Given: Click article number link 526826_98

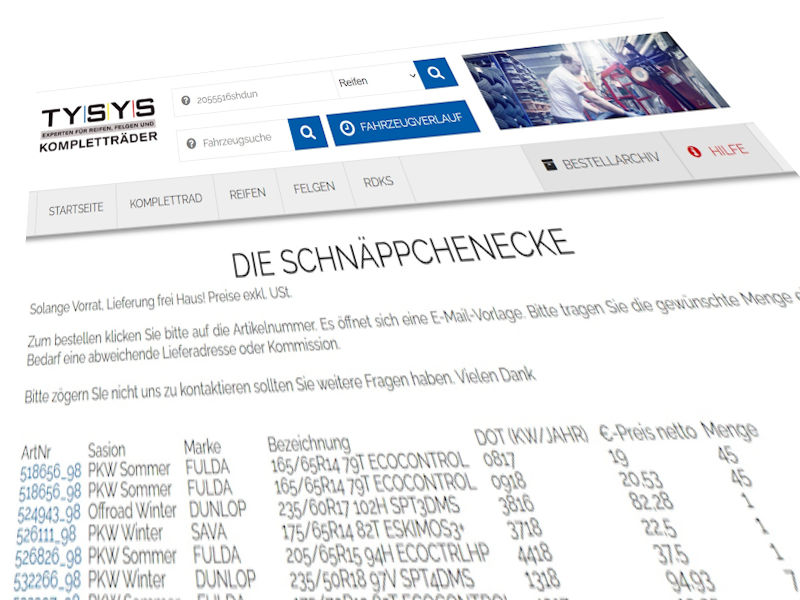Looking at the screenshot, I should 48,558.
